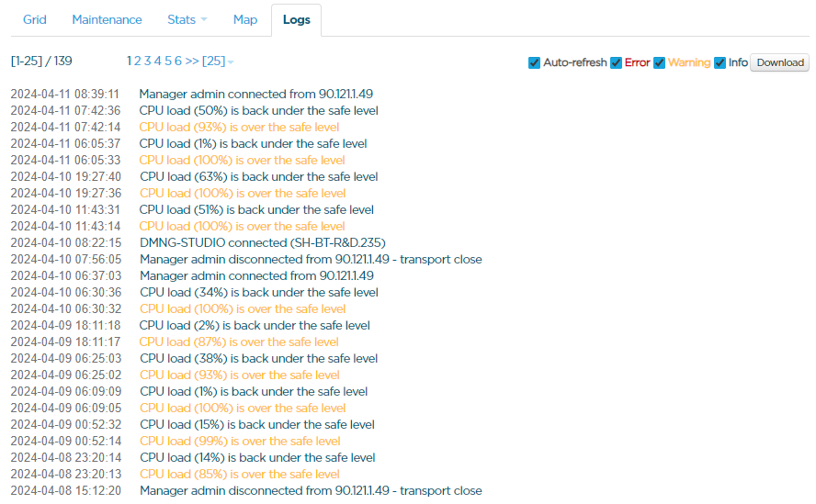This screenshot has height=504, width=816.
Task: Select the DMNG-STUDIO connected log entry
Action: (262, 243)
